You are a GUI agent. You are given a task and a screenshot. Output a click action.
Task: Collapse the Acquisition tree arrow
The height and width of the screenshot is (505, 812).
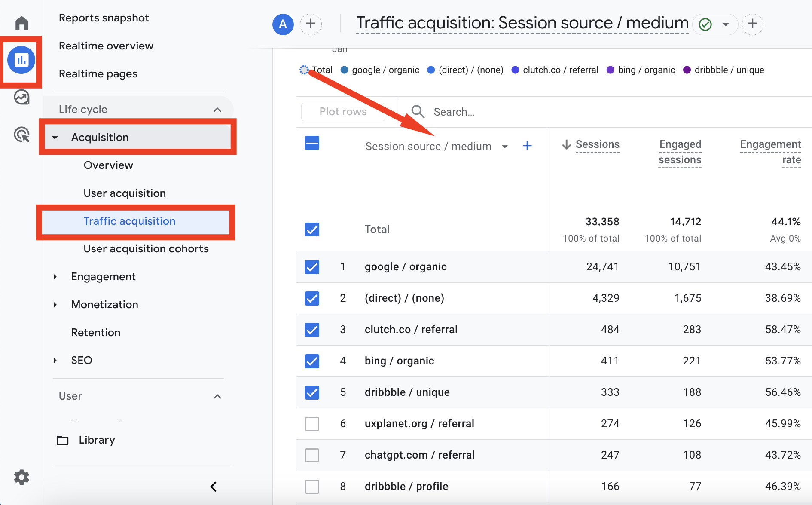click(55, 138)
